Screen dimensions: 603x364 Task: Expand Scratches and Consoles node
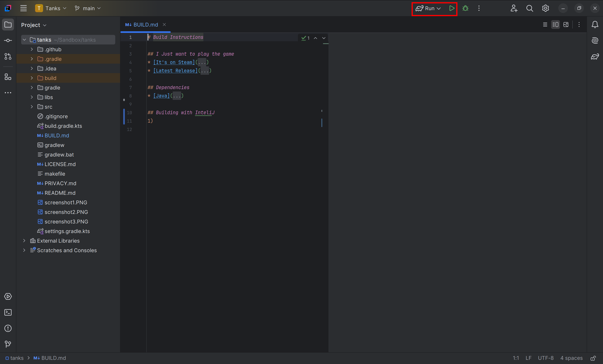24,250
